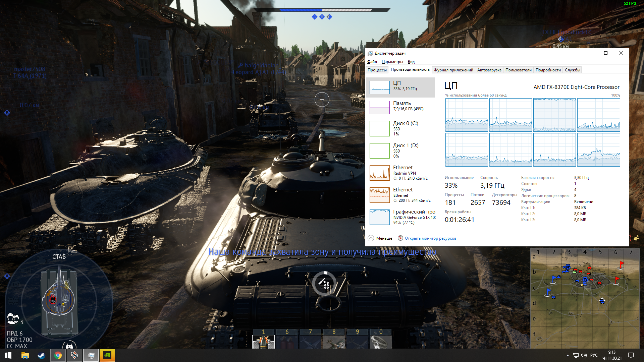
Task: Click the ОБР 1700 engine RPM readout
Action: point(19,340)
